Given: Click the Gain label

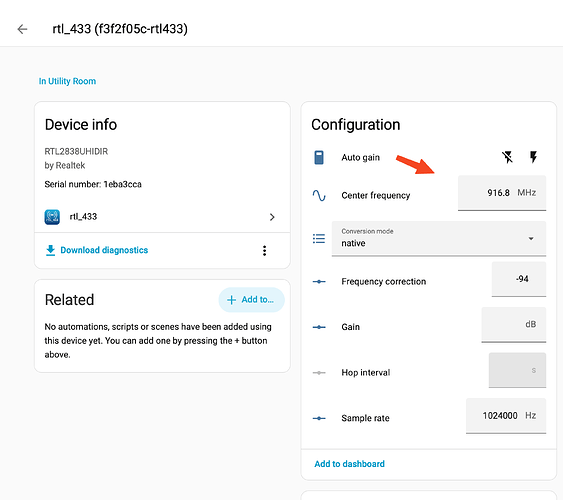Looking at the screenshot, I should tap(350, 327).
